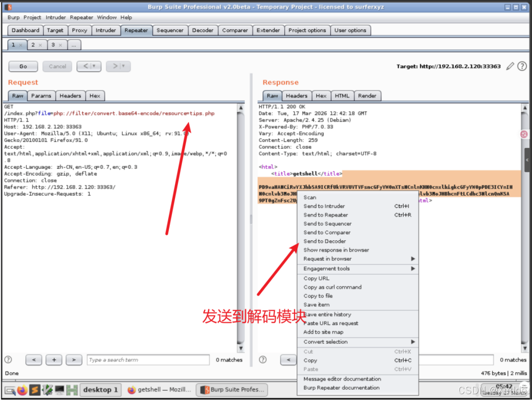Launch Firefox from the taskbar launcher
The image size is (532, 400).
tap(23, 390)
